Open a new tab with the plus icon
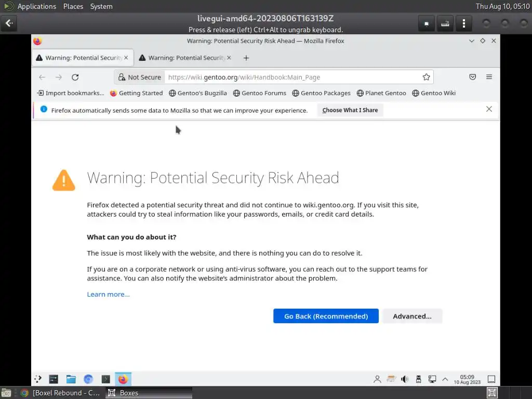The width and height of the screenshot is (532, 399). [246, 58]
